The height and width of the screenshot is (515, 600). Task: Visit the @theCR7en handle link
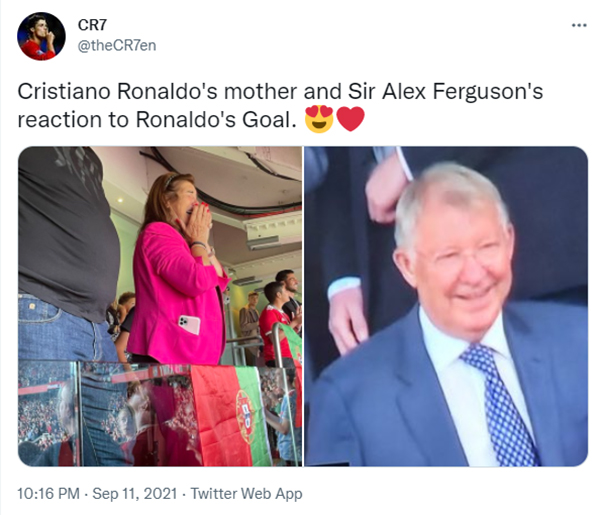117,46
